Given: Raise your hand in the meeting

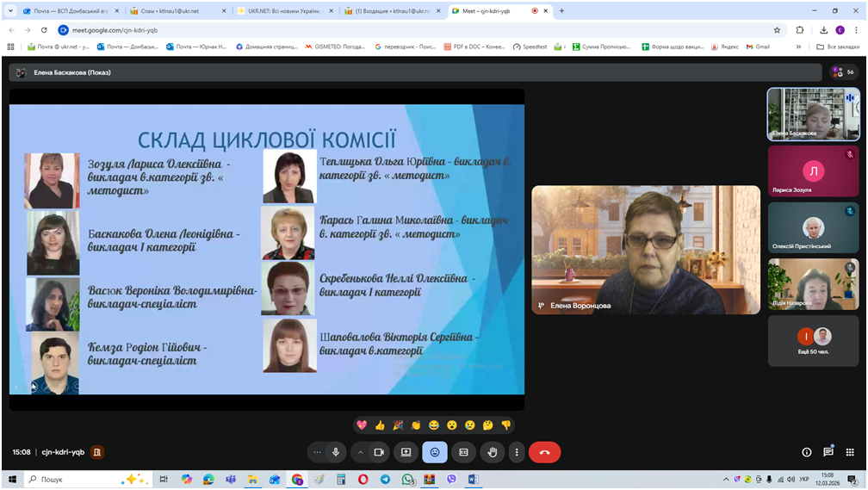Looking at the screenshot, I should pyautogui.click(x=493, y=452).
